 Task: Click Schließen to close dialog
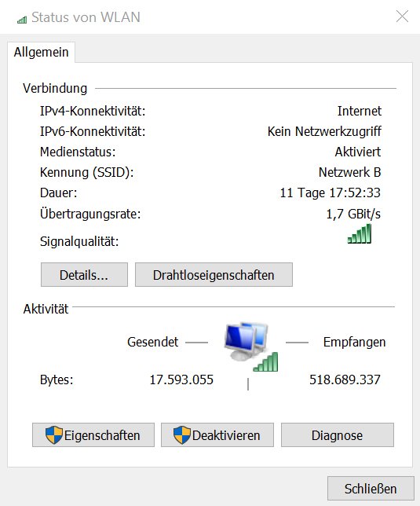pos(371,489)
